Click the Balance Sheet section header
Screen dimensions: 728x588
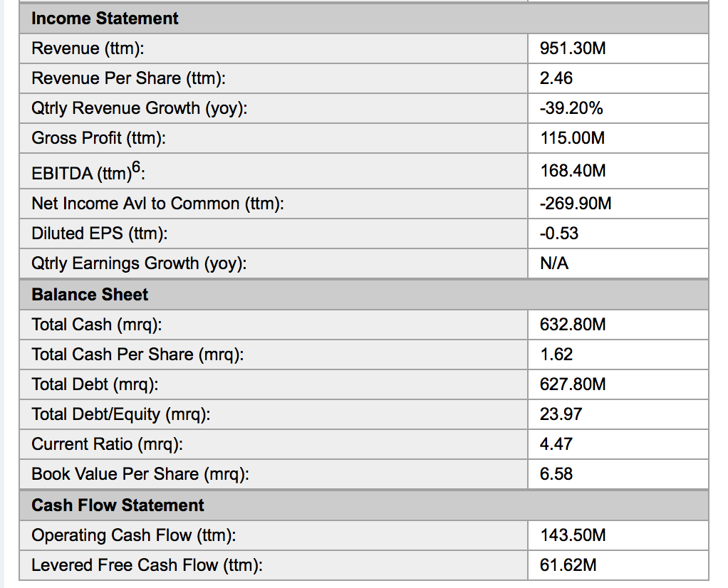[90, 295]
